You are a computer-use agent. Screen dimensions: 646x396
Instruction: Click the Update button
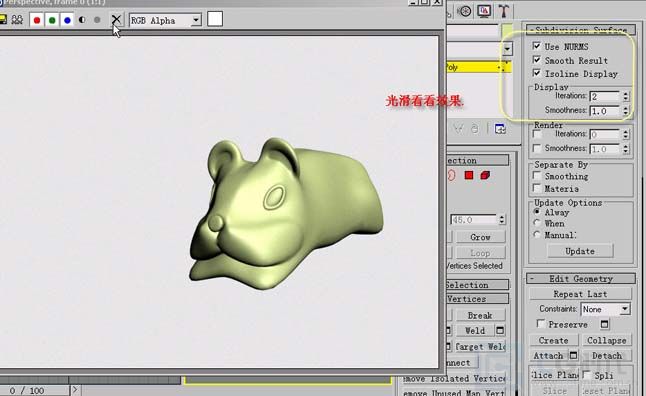click(580, 251)
